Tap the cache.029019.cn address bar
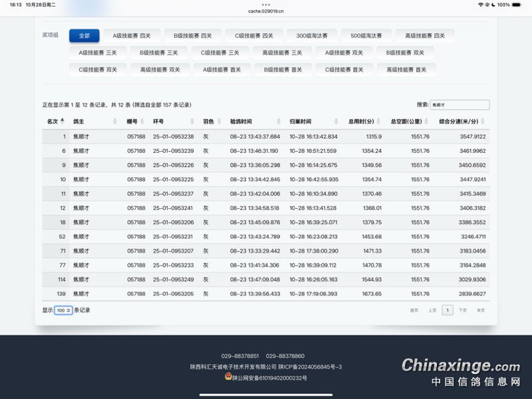532x399 pixels. click(266, 11)
